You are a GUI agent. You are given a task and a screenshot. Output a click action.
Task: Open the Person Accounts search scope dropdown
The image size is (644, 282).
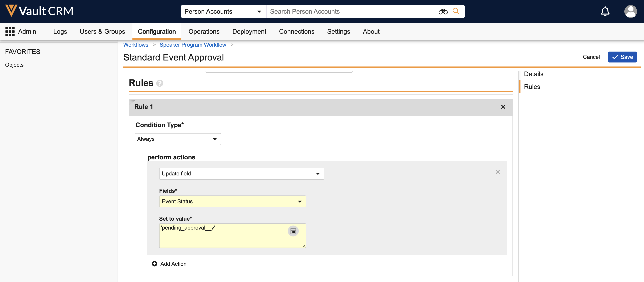tap(223, 11)
